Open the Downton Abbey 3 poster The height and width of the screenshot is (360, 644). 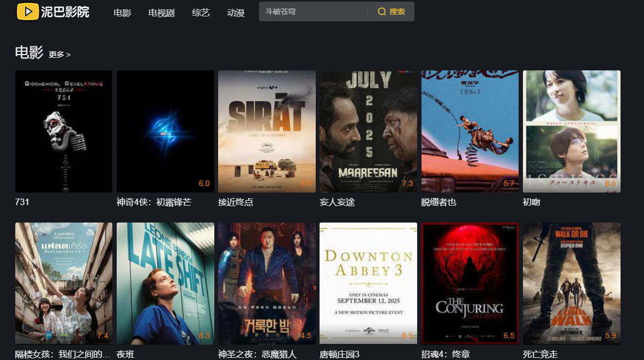[369, 284]
